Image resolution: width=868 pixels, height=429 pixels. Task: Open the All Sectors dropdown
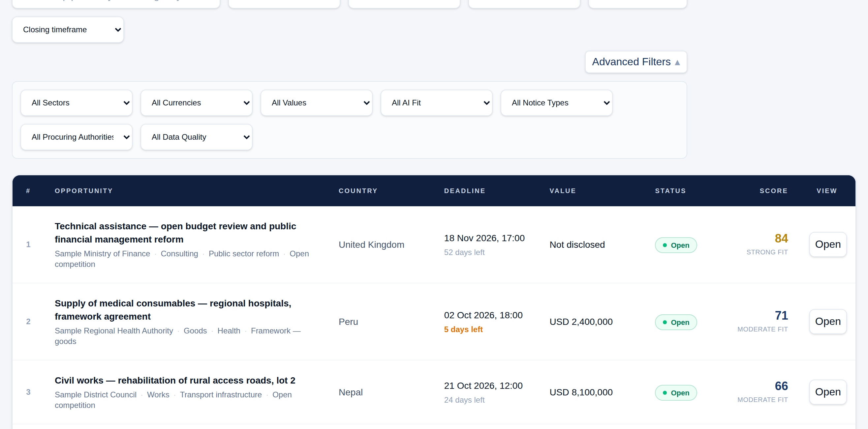pyautogui.click(x=77, y=103)
